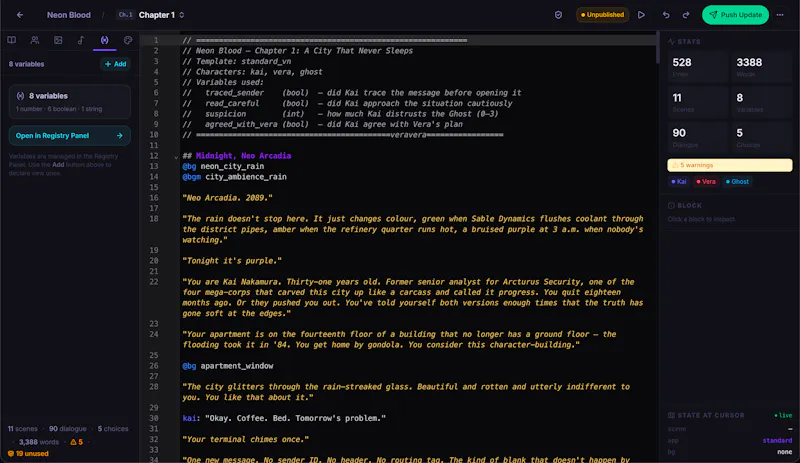Click the State at Cursor section icon
The width and height of the screenshot is (800, 463).
coord(671,415)
